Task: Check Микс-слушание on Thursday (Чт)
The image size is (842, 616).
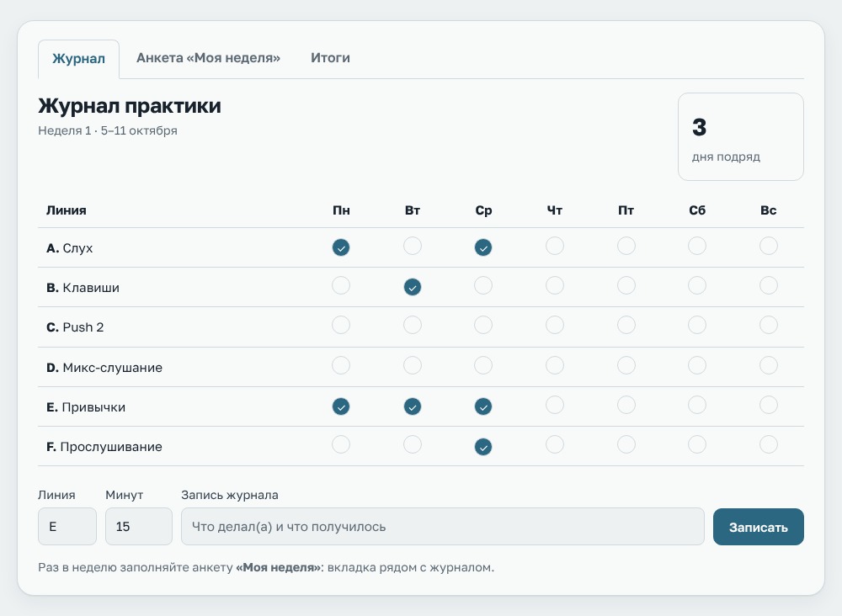Action: coord(555,365)
